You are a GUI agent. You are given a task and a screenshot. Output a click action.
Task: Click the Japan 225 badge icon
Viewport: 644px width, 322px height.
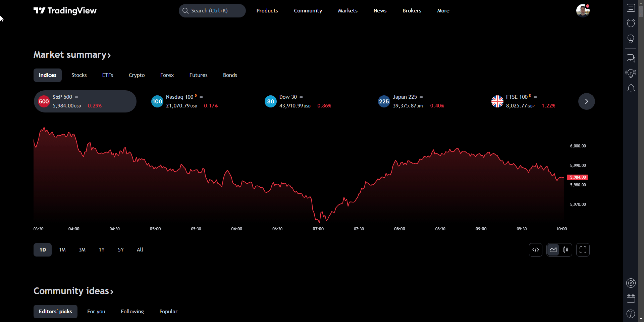tap(384, 101)
